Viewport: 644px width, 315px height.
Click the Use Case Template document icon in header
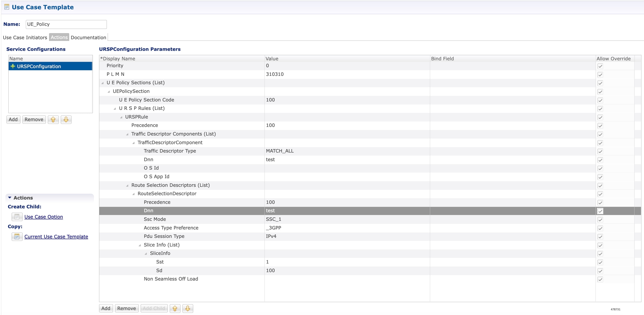pyautogui.click(x=6, y=7)
